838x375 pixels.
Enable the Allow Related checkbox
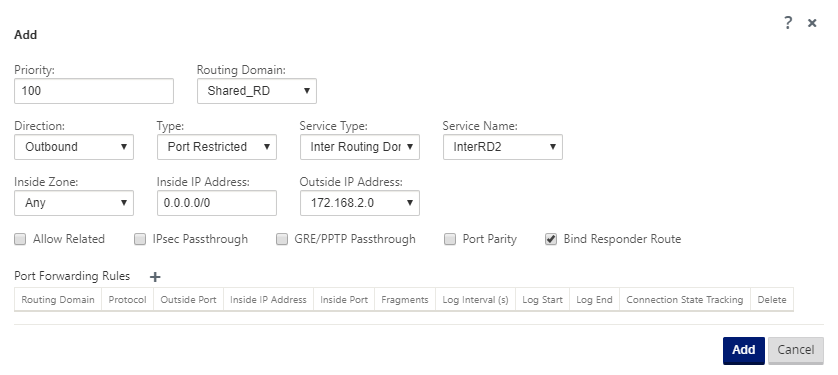20,239
